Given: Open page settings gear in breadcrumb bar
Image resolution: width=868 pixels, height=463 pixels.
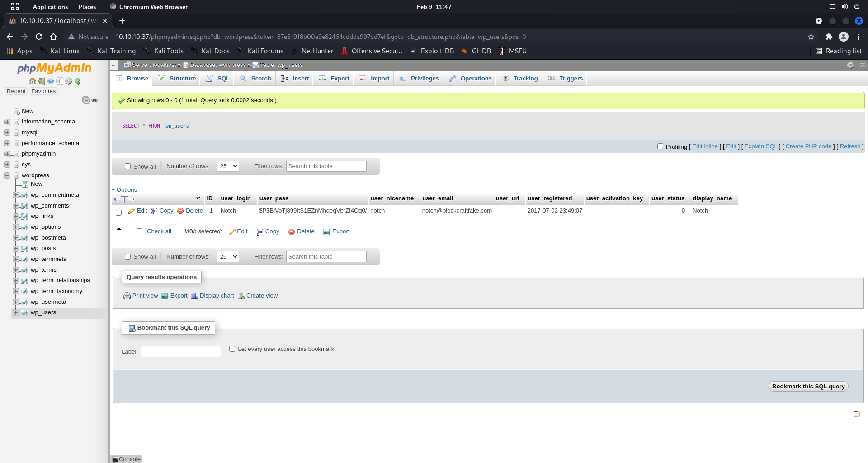Looking at the screenshot, I should 850,65.
